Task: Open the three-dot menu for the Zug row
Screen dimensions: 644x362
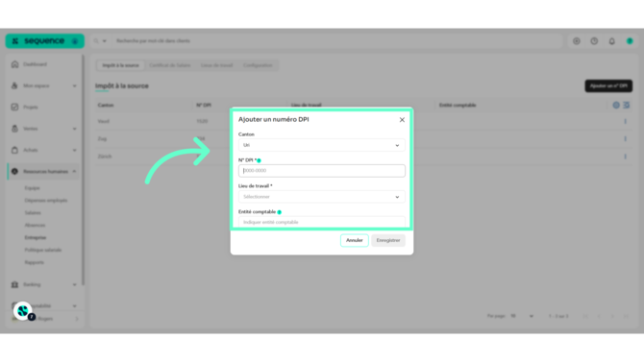Action: pyautogui.click(x=626, y=139)
